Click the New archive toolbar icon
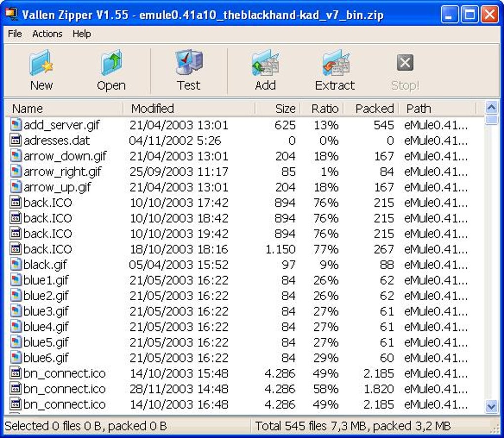The image size is (504, 438). point(41,63)
